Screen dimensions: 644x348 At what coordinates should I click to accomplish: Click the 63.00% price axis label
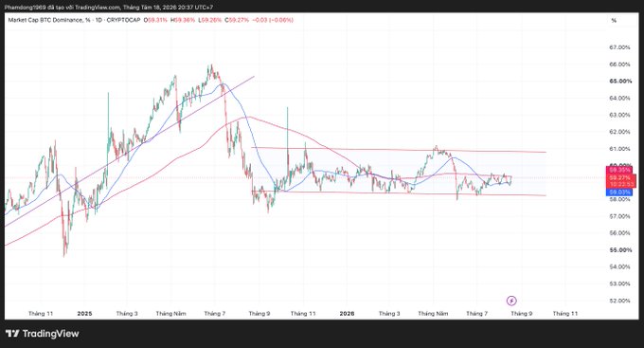point(619,115)
